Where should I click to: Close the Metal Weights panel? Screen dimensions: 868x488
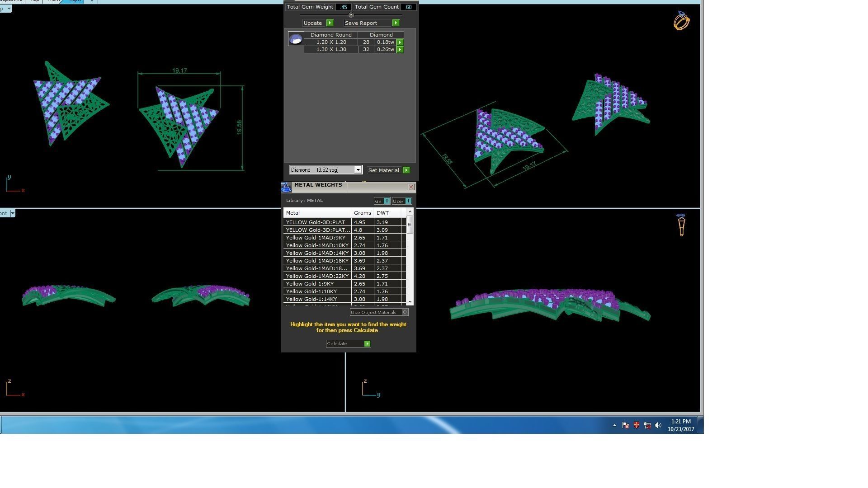[x=411, y=187]
